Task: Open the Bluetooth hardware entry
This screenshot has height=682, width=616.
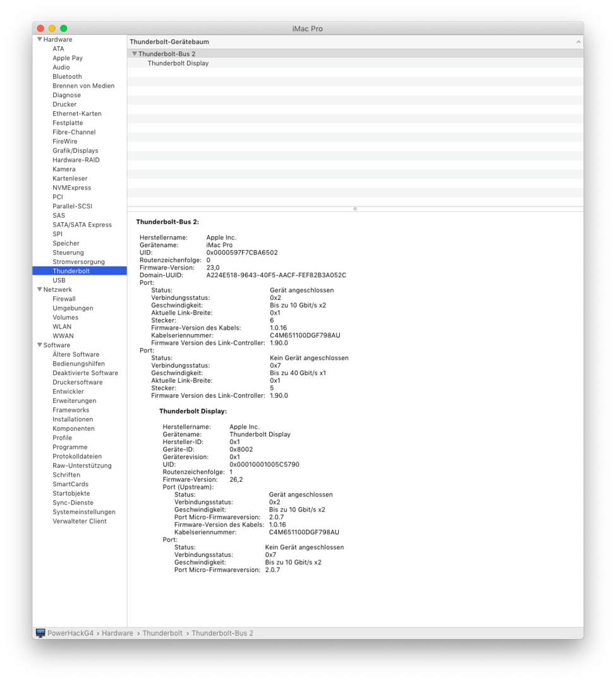Action: coord(67,76)
